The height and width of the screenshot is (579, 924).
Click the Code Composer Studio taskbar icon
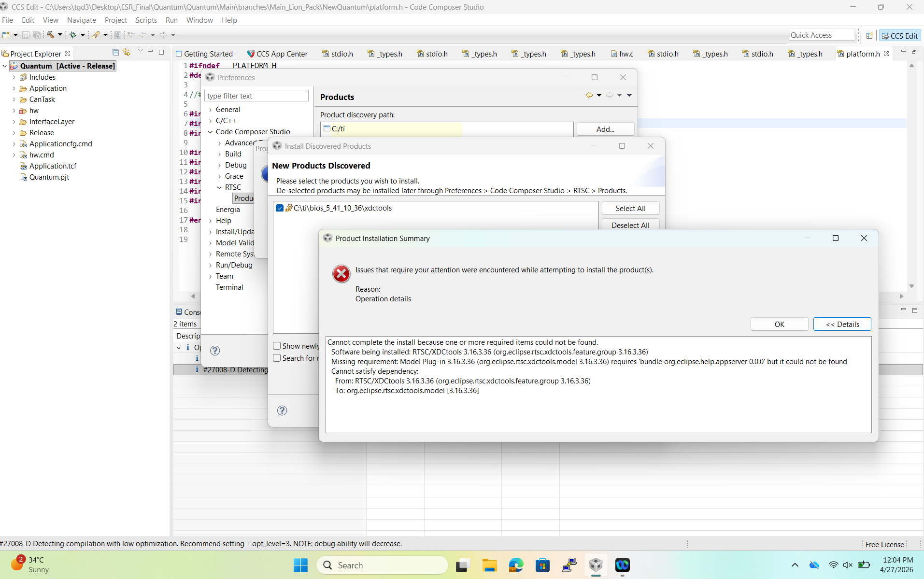pyautogui.click(x=596, y=565)
